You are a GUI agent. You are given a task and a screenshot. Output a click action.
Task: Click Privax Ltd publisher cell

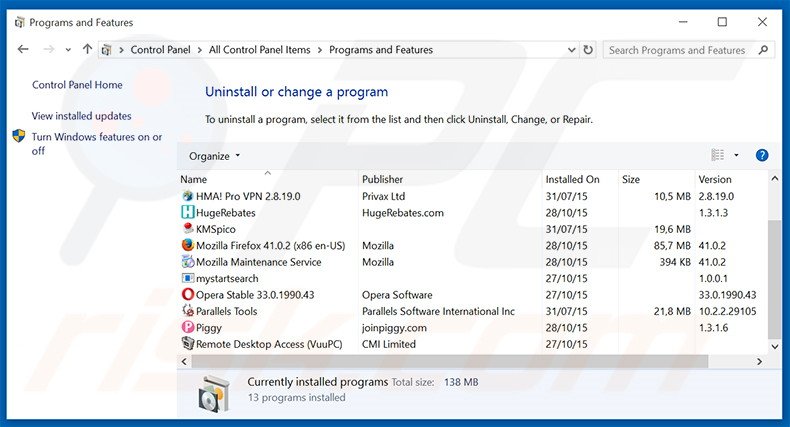[x=383, y=196]
